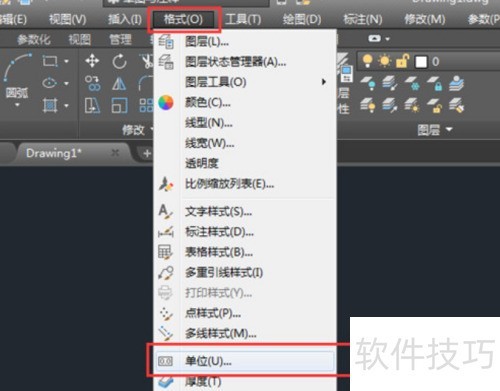Select the Stretch tool icon
500x391 pixels.
(x=92, y=106)
